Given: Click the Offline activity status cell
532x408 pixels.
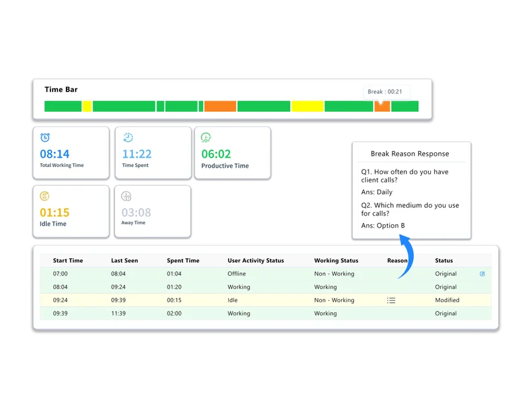Looking at the screenshot, I should click(x=237, y=274).
